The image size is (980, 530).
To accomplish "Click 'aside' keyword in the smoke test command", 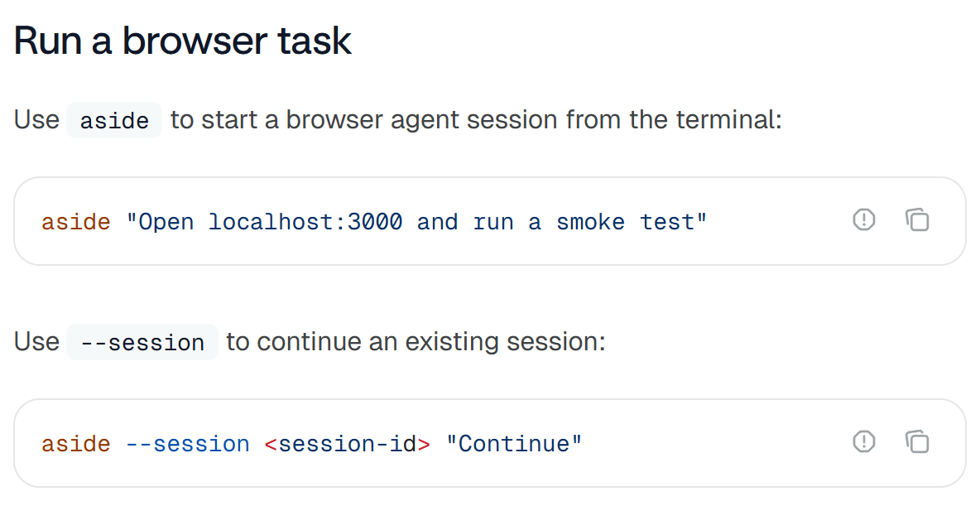I will (76, 222).
